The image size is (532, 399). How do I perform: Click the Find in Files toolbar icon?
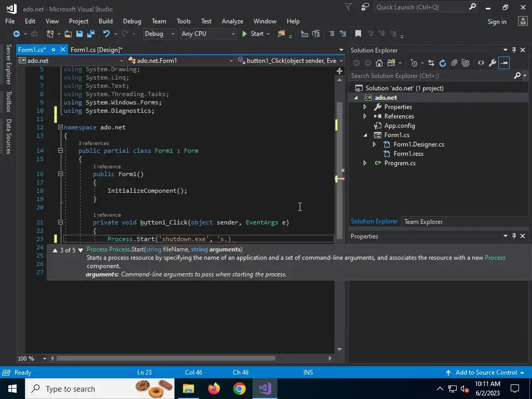pyautogui.click(x=281, y=34)
